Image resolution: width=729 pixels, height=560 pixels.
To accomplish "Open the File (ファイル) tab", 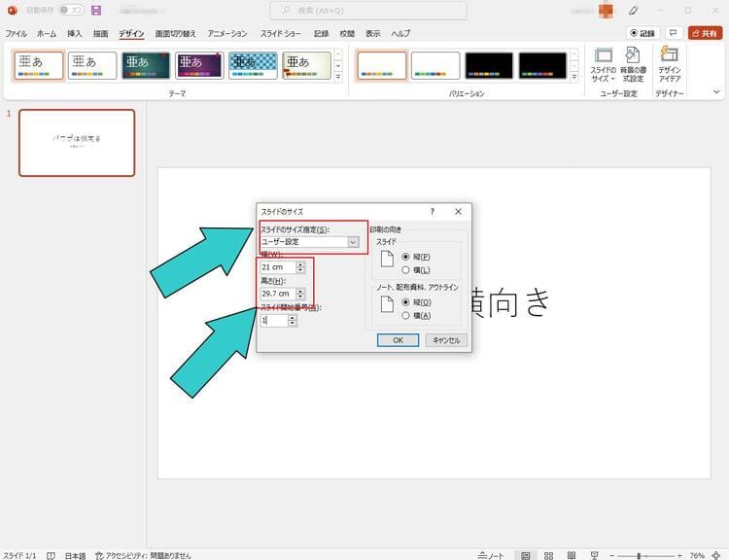I will pyautogui.click(x=17, y=33).
